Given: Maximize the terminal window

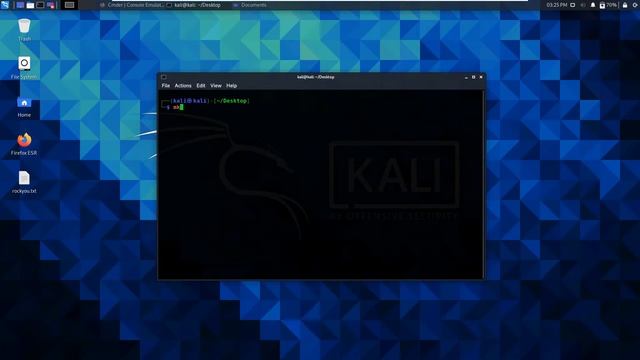Looking at the screenshot, I should click(473, 77).
